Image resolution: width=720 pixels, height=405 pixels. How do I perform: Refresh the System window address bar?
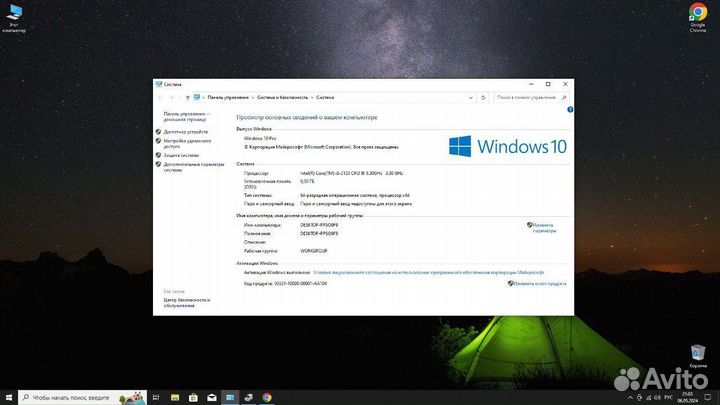(483, 97)
